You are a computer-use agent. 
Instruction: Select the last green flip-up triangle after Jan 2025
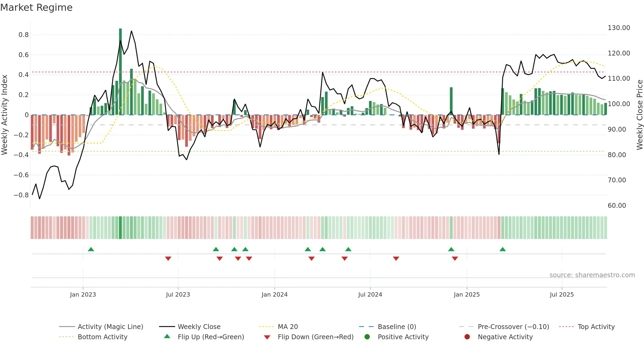(503, 249)
